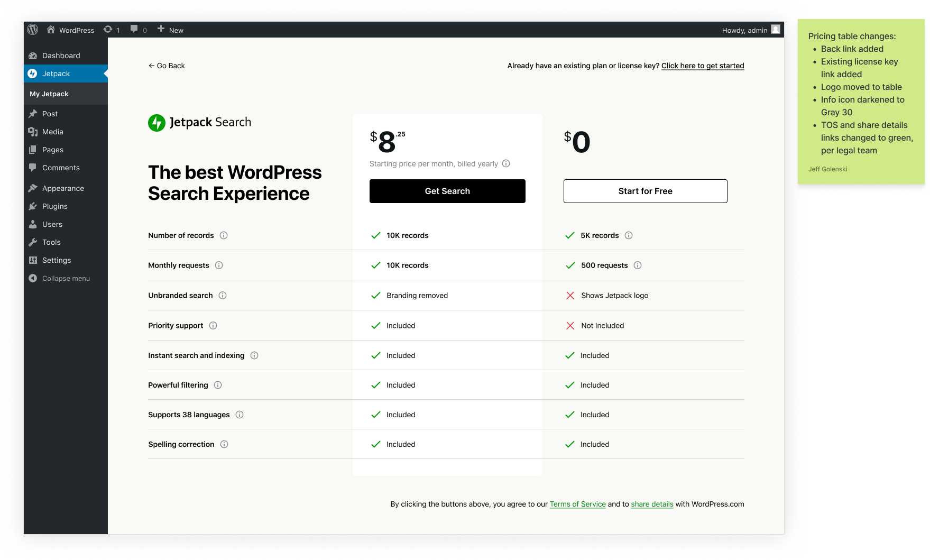Click the Users person icon
Screen dimensions: 930x560
tap(33, 224)
